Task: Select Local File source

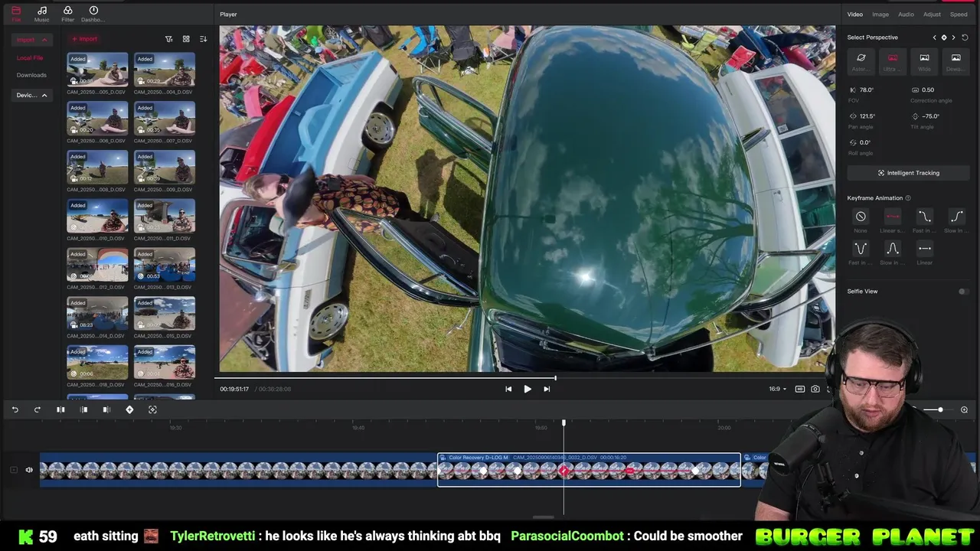Action: 30,58
